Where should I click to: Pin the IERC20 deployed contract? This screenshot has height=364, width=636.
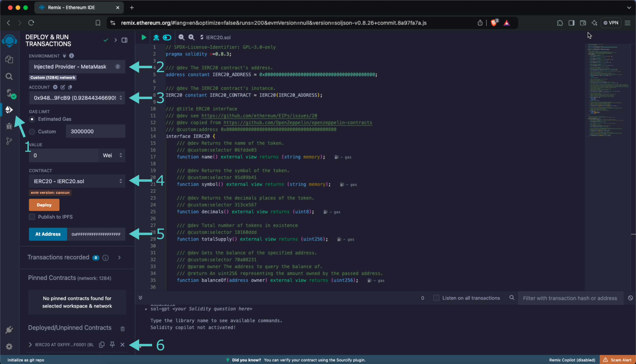click(x=112, y=345)
